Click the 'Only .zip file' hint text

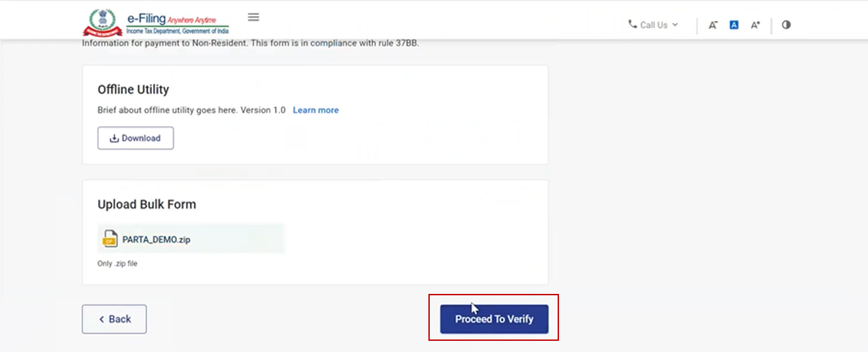pos(117,264)
